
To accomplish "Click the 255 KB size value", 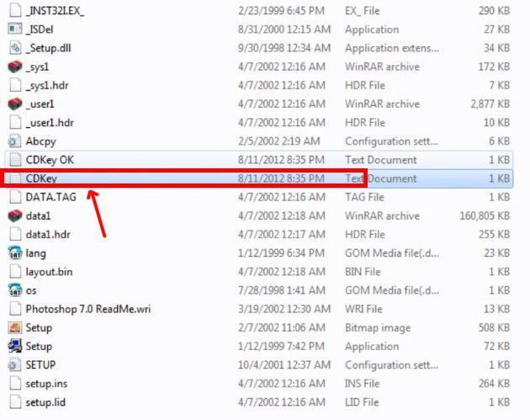I will point(494,234).
